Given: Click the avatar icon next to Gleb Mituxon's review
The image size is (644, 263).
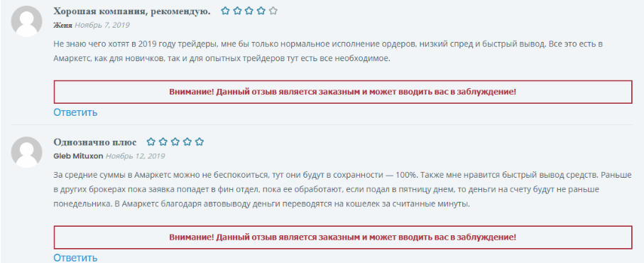Looking at the screenshot, I should (27, 152).
